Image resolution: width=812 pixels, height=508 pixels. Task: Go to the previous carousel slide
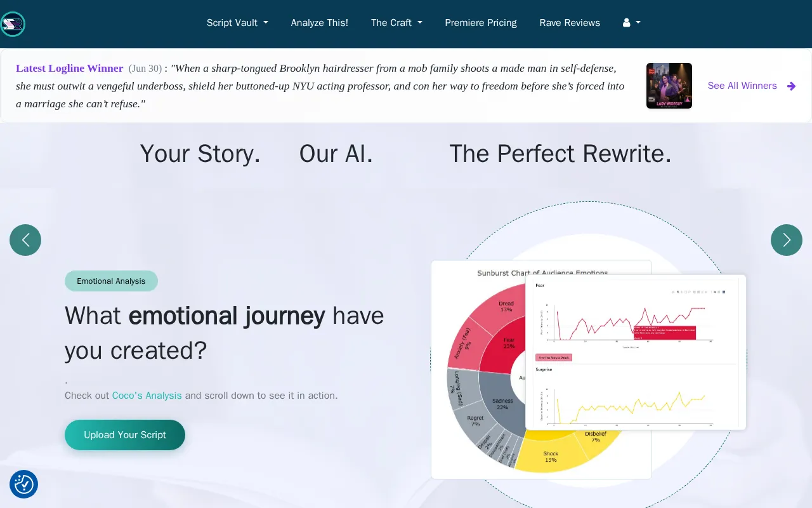(x=25, y=240)
